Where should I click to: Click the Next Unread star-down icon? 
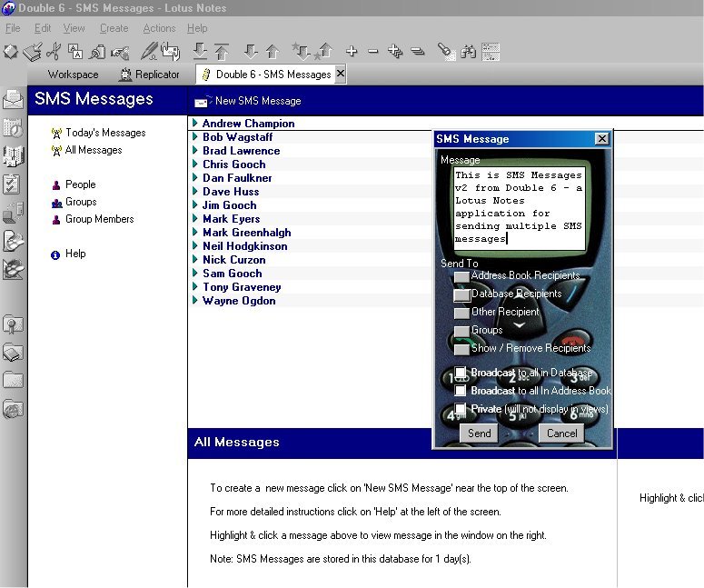pyautogui.click(x=301, y=51)
